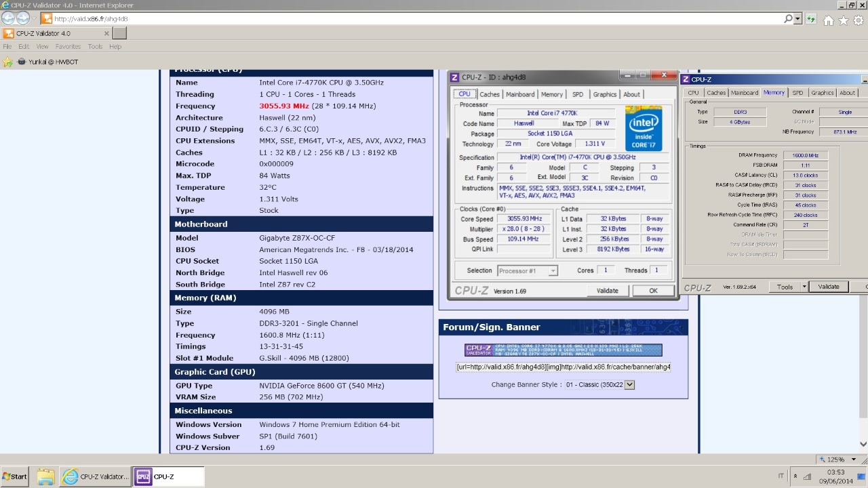Click the browser Forward arrow
This screenshot has height=488, width=868.
(23, 18)
